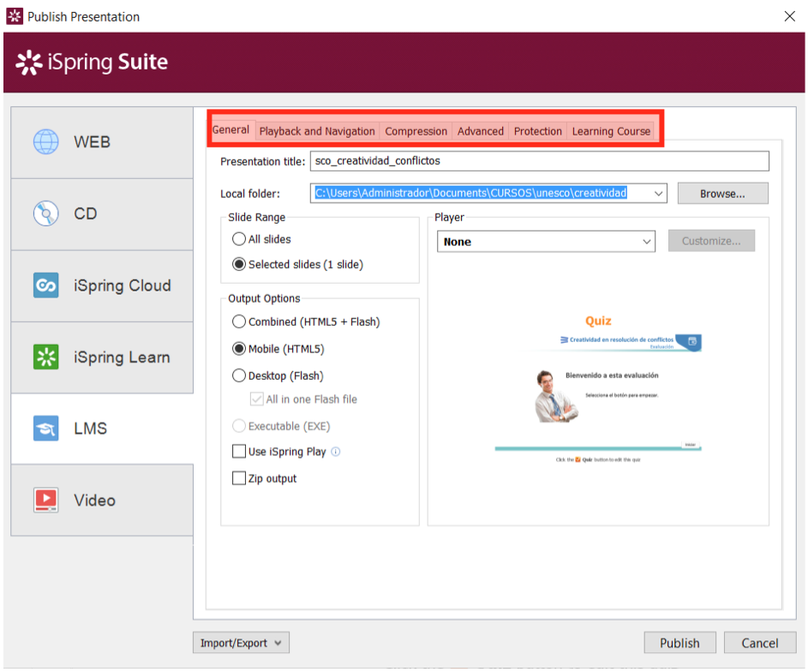Select the All slides radio button
The image size is (808, 672).
click(x=238, y=239)
